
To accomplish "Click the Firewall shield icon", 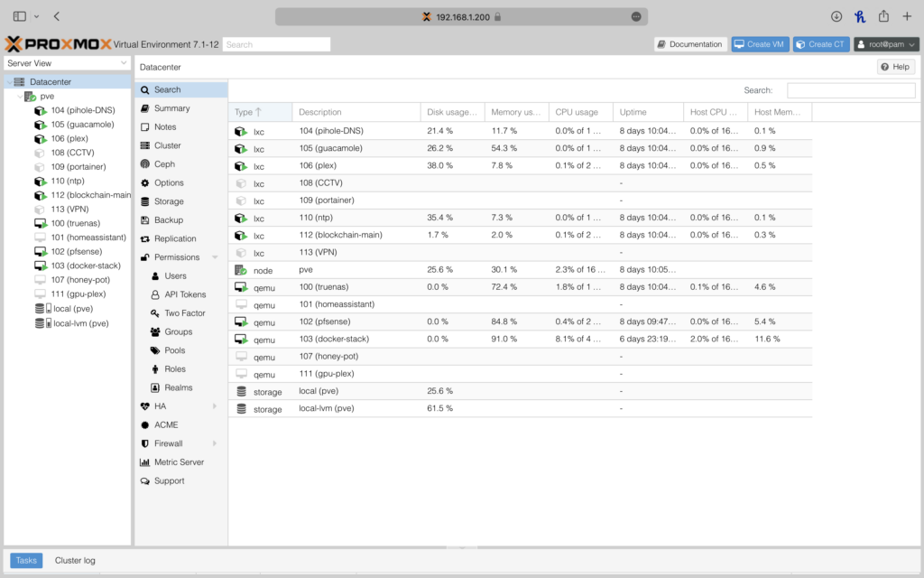I will [x=145, y=443].
